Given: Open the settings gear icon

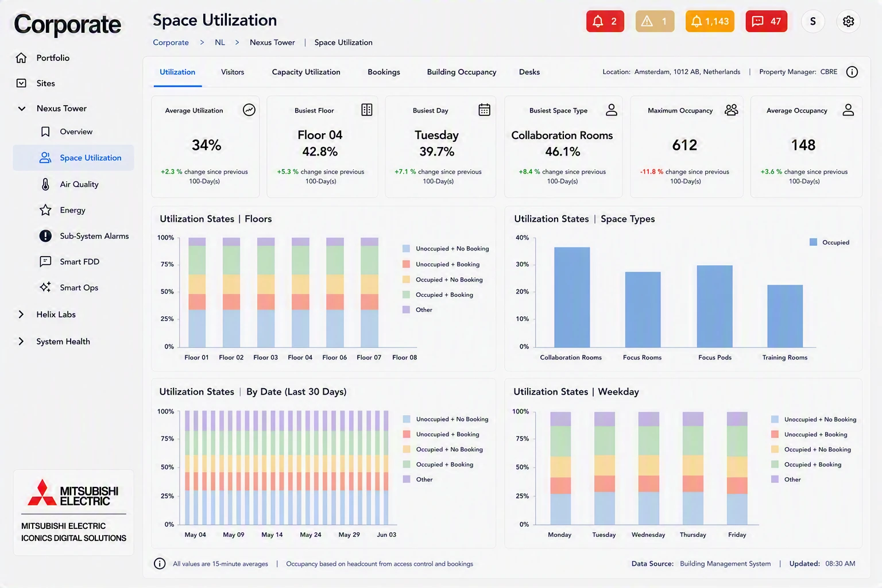Looking at the screenshot, I should [x=848, y=21].
